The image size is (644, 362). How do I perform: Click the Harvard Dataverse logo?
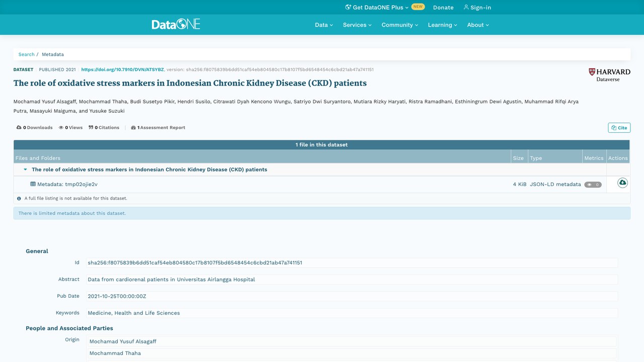(x=609, y=75)
